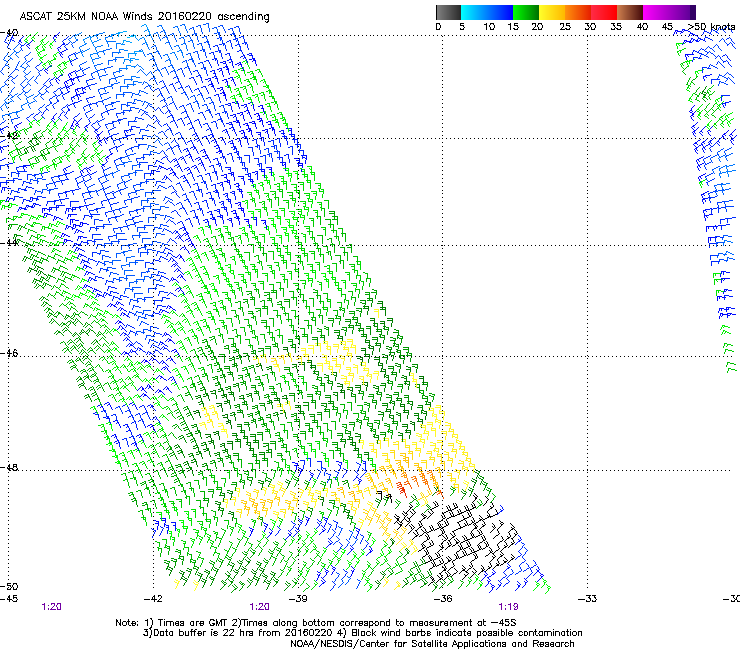The height and width of the screenshot is (650, 740).
Task: Click the -50 latitude axis label
Action: [x=9, y=586]
